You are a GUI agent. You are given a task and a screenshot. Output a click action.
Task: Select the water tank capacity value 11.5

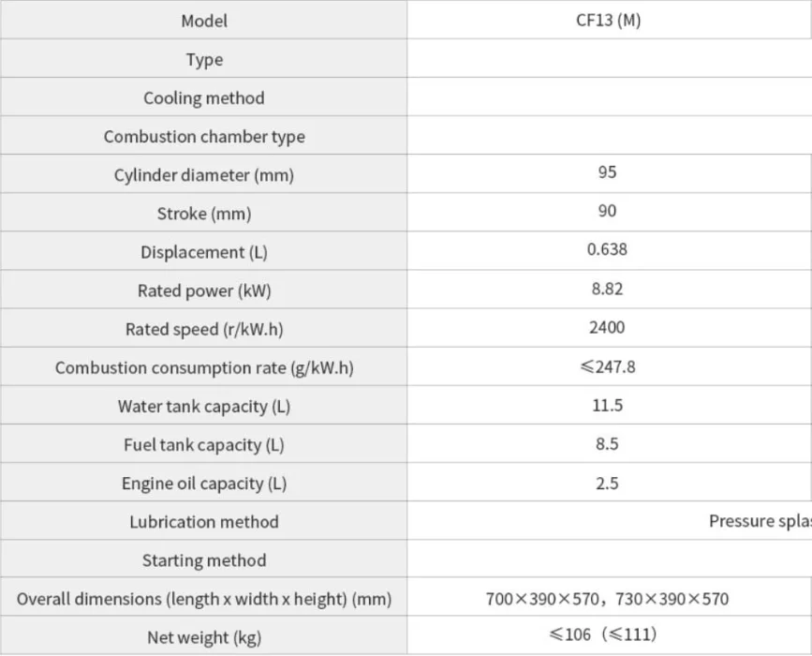point(607,405)
